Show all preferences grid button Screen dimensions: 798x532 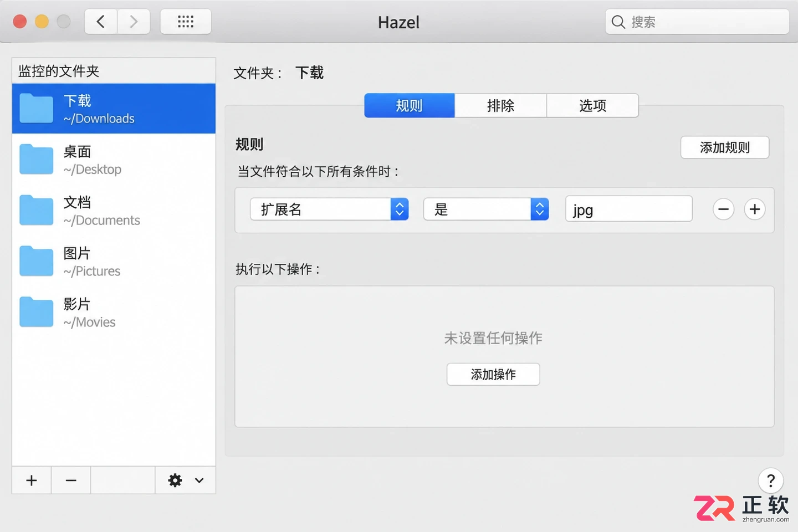point(186,22)
